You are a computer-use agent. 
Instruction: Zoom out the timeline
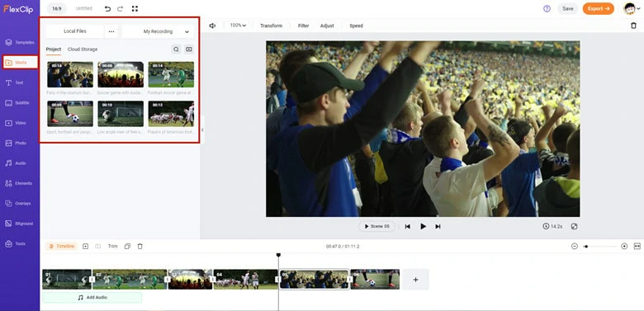pos(575,246)
